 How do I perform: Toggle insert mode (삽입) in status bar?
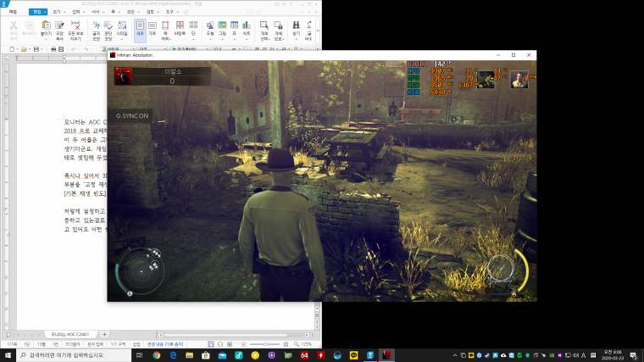click(136, 344)
